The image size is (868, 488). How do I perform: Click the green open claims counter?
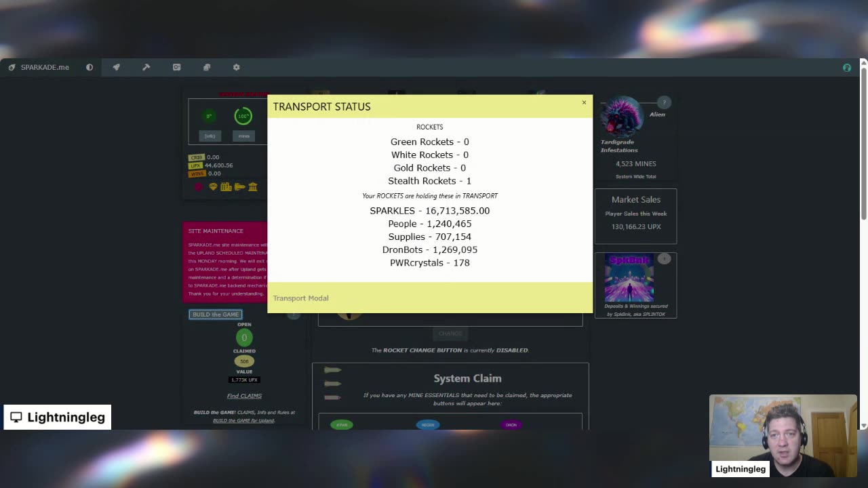[x=244, y=338]
